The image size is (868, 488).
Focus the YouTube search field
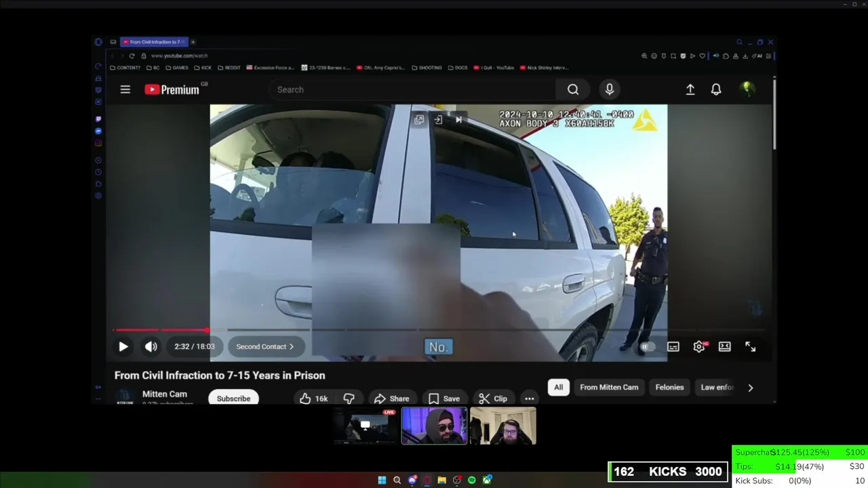412,89
